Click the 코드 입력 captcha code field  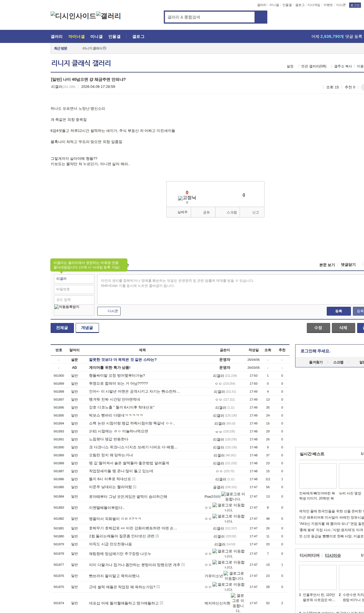tap(74, 300)
